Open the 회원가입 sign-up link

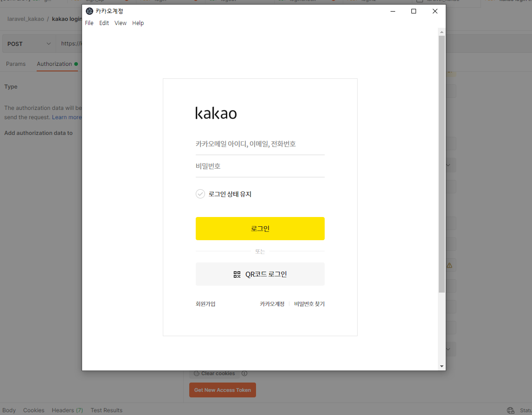pyautogui.click(x=205, y=304)
